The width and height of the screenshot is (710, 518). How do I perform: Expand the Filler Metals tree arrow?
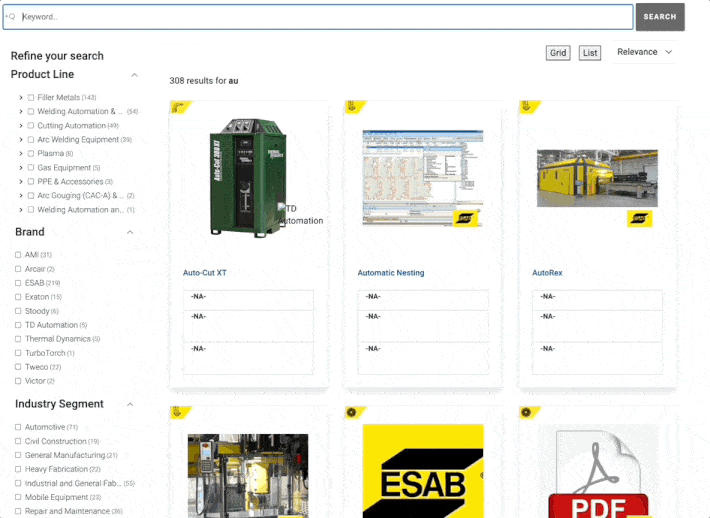click(x=21, y=97)
